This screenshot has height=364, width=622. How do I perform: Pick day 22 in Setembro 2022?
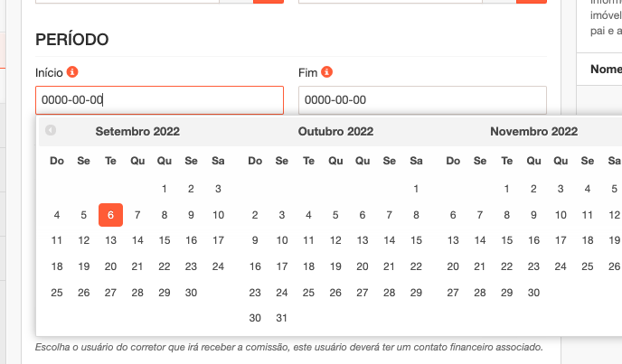tap(164, 266)
